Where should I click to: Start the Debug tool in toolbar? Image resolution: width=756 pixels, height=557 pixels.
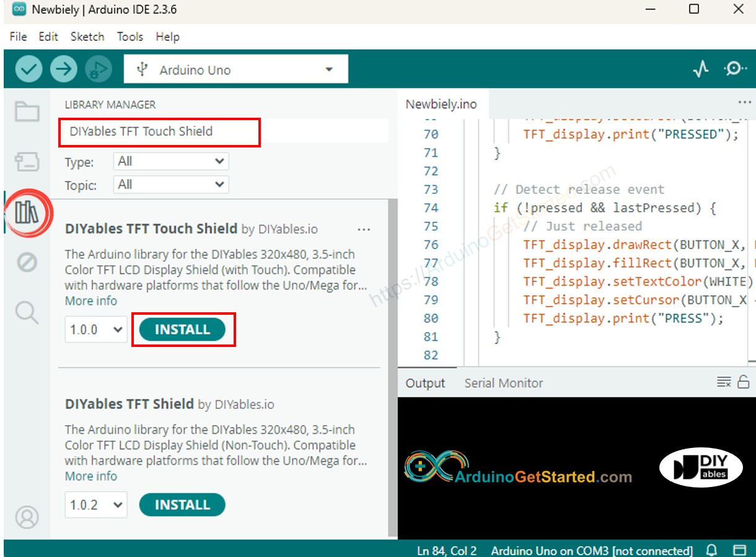(98, 69)
